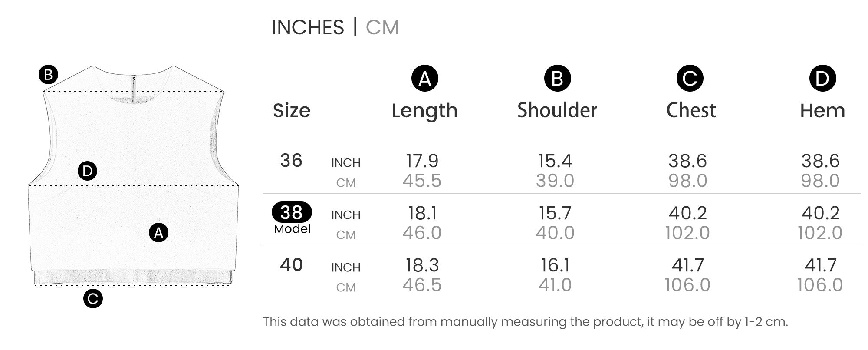Click the A icon above Length
Screen dimensions: 868x350
point(424,79)
